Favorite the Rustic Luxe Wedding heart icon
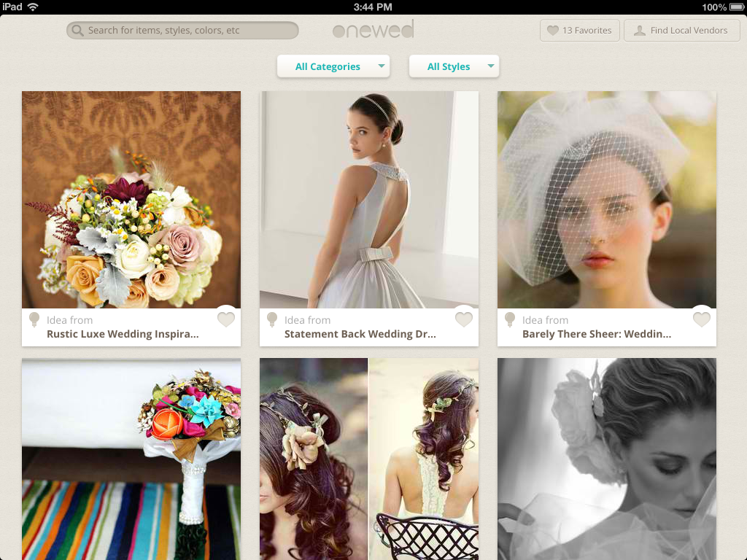Image resolution: width=747 pixels, height=560 pixels. point(226,319)
